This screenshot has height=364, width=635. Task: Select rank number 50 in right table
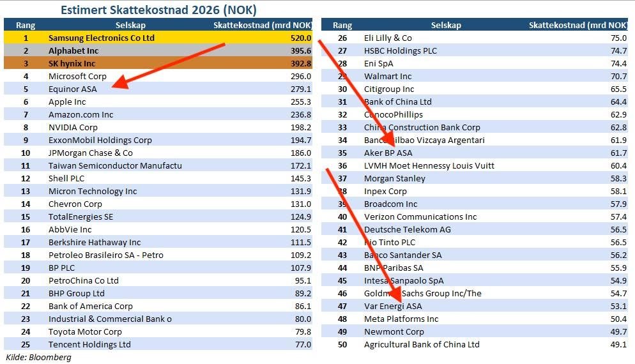342,345
